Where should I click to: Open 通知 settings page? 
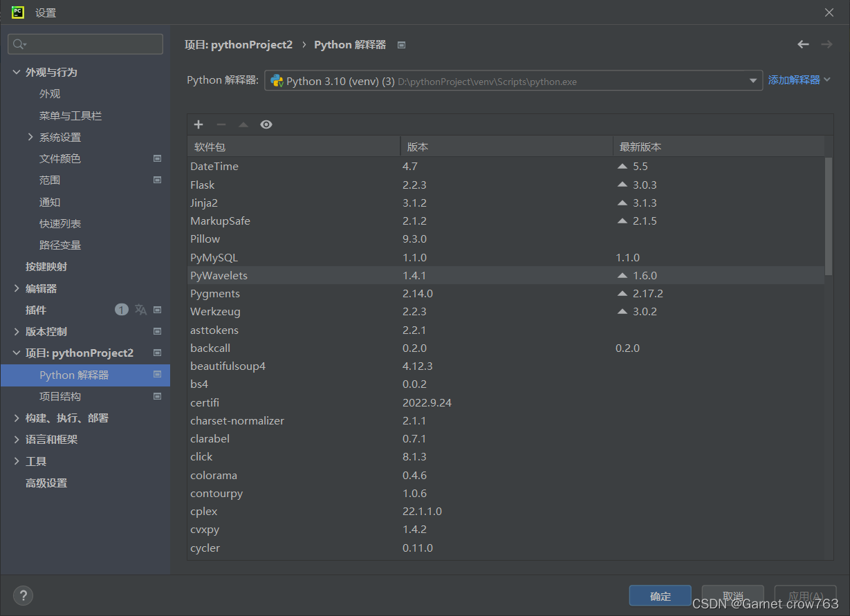50,202
